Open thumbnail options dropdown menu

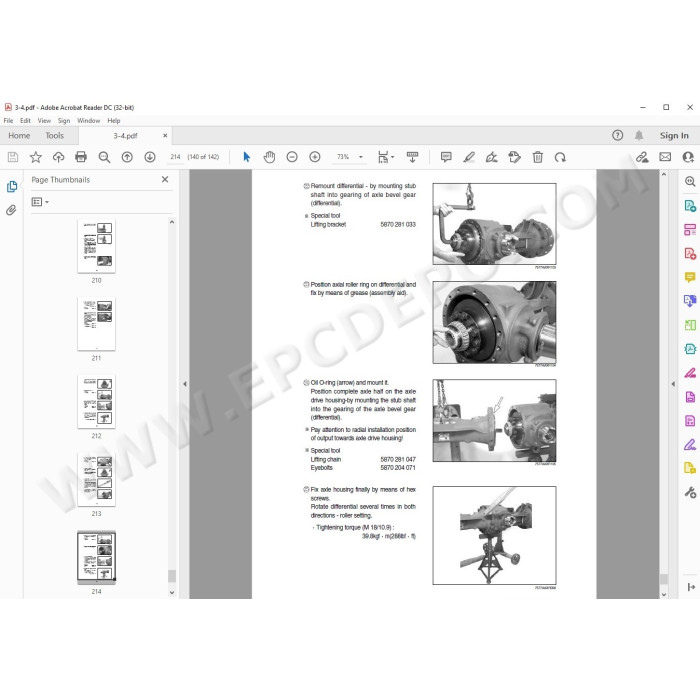pyautogui.click(x=40, y=202)
